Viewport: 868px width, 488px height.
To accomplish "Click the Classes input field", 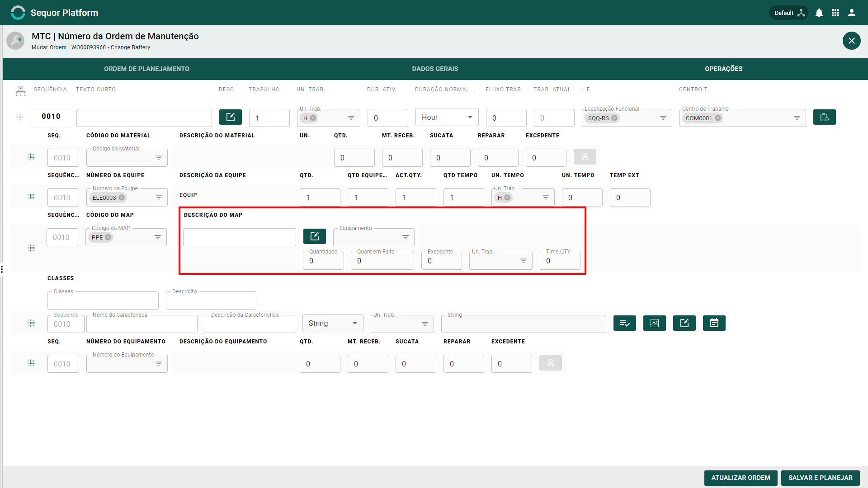I will click(103, 300).
